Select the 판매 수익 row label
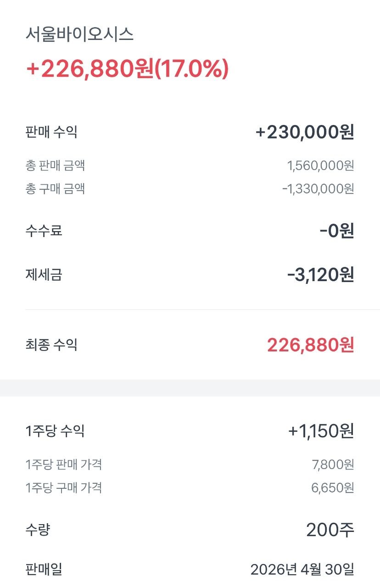 (x=51, y=132)
